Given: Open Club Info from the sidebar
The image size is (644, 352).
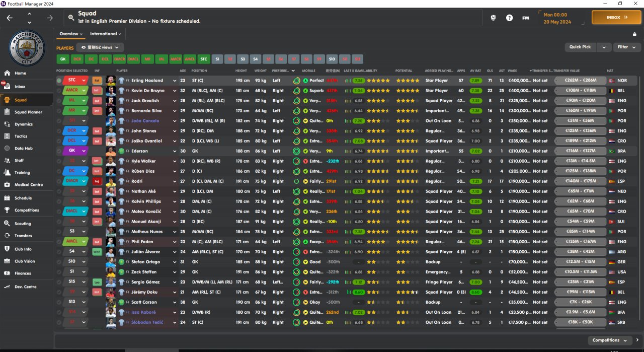Looking at the screenshot, I should pyautogui.click(x=23, y=249).
